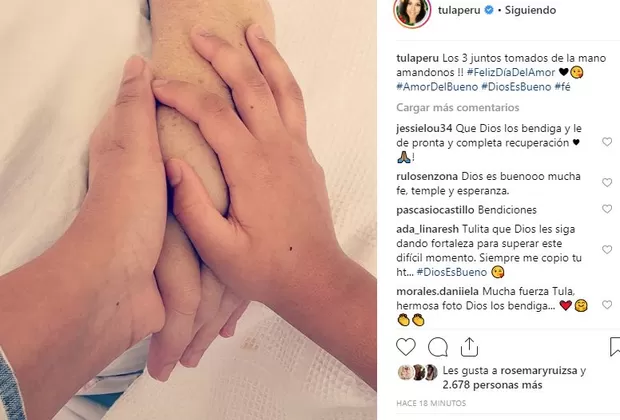Click the verified badge beside tulaperu
Image resolution: width=620 pixels, height=420 pixels.
[489, 10]
